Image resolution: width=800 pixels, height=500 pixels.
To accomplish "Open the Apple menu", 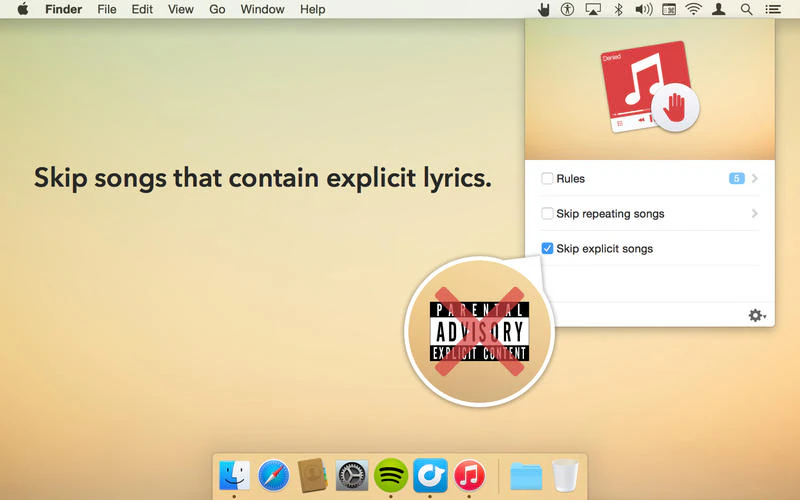I will (23, 9).
